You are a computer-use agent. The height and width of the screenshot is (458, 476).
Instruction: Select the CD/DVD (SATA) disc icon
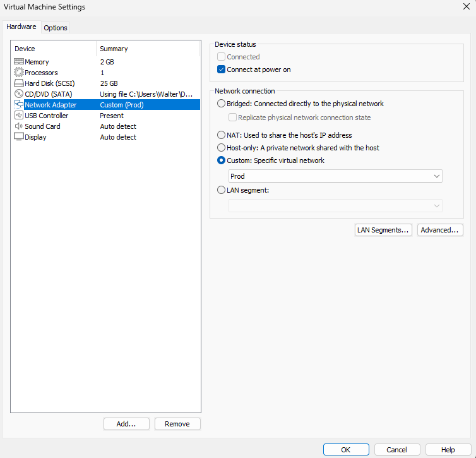point(18,94)
